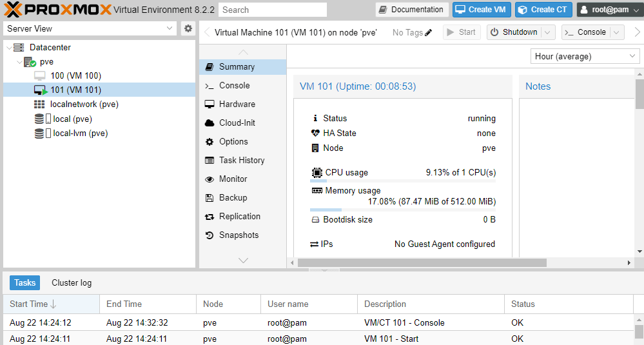Open the Hour (average) timeframe dropdown
This screenshot has width=644, height=345.
tap(632, 56)
